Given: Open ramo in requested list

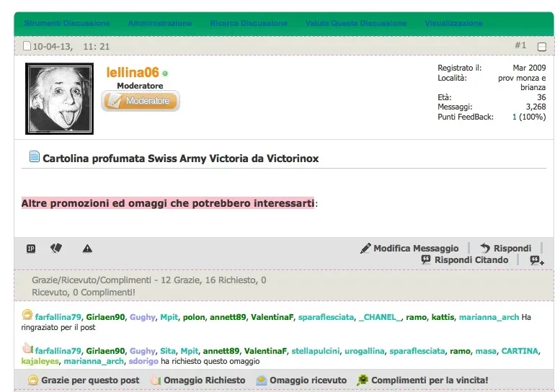Looking at the screenshot, I should [x=460, y=351].
